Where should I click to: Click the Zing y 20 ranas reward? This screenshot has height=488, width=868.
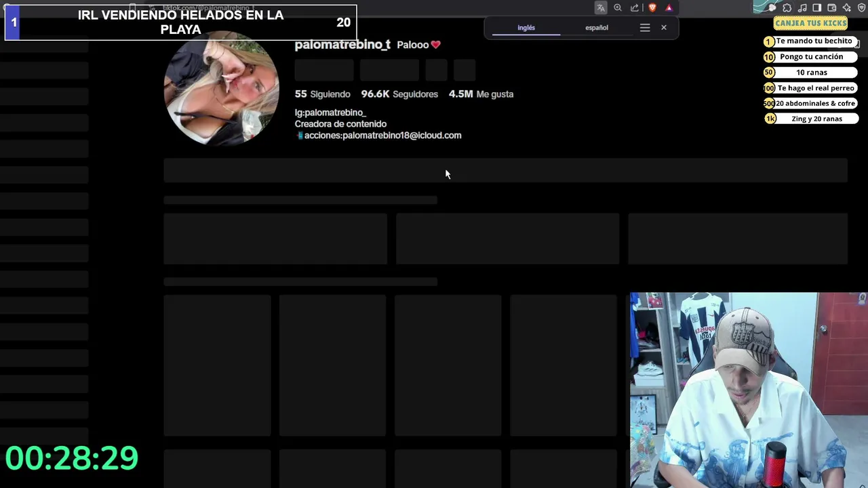pyautogui.click(x=810, y=119)
